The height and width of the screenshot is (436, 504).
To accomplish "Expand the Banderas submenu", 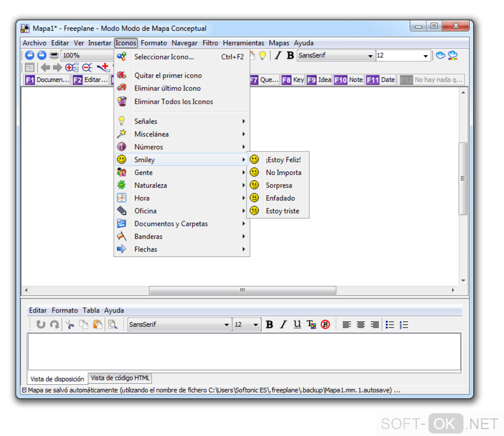I will [x=182, y=237].
